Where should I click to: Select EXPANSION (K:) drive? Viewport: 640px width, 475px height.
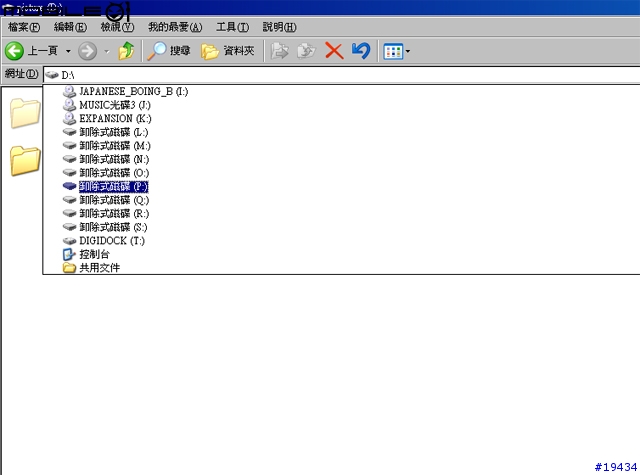[115, 118]
